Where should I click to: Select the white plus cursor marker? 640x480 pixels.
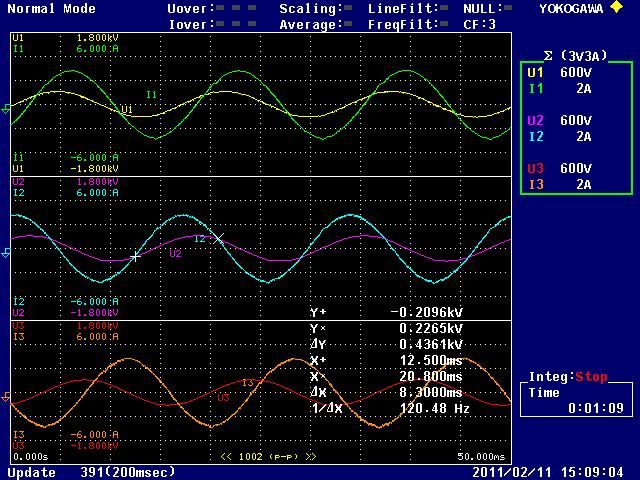pos(136,257)
